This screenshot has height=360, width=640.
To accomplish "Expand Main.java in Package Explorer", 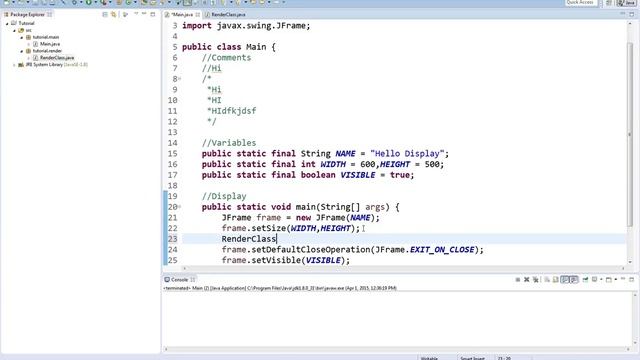I will pos(29,44).
